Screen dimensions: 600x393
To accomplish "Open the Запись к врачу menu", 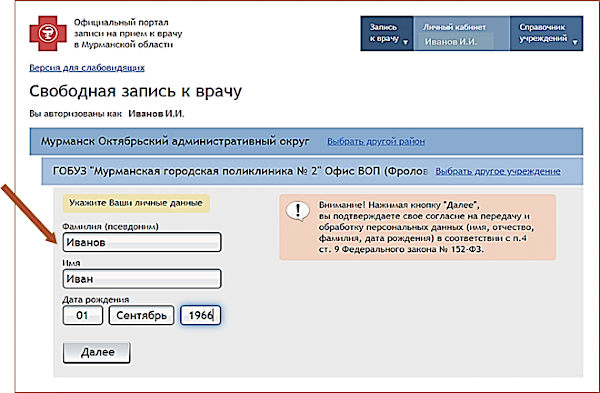I will point(387,33).
